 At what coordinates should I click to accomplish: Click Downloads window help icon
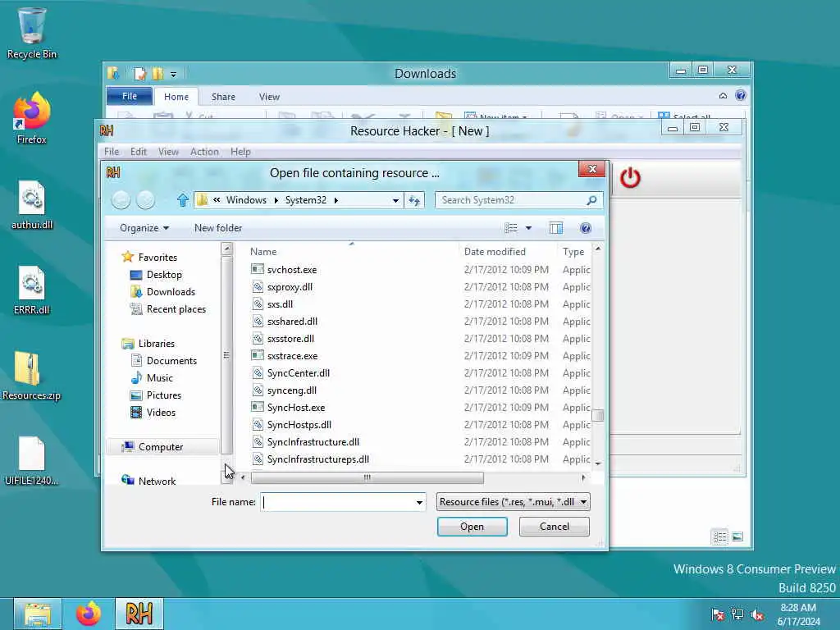click(741, 96)
